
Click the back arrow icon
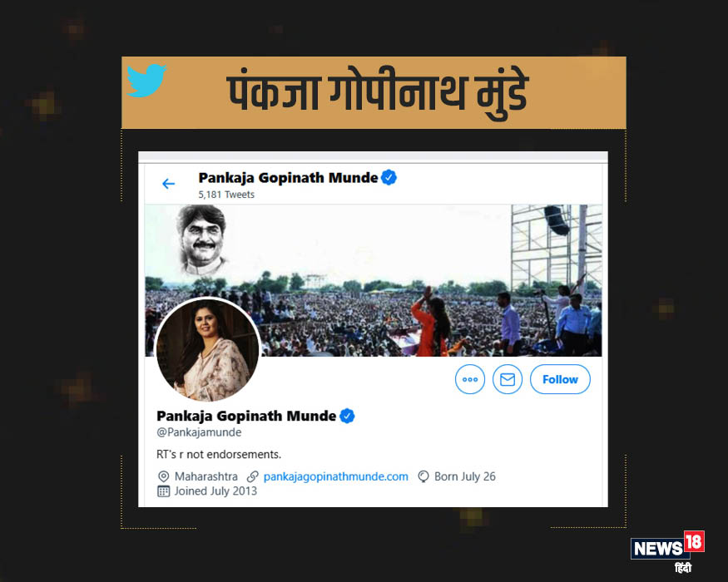tap(168, 184)
